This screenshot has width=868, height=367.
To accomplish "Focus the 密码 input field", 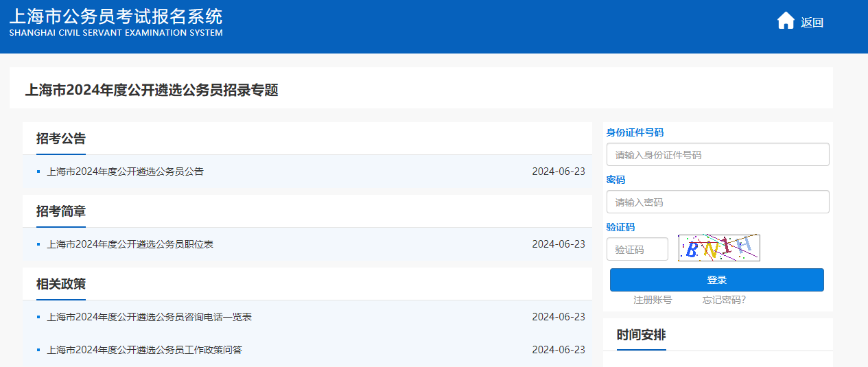I will click(x=717, y=202).
